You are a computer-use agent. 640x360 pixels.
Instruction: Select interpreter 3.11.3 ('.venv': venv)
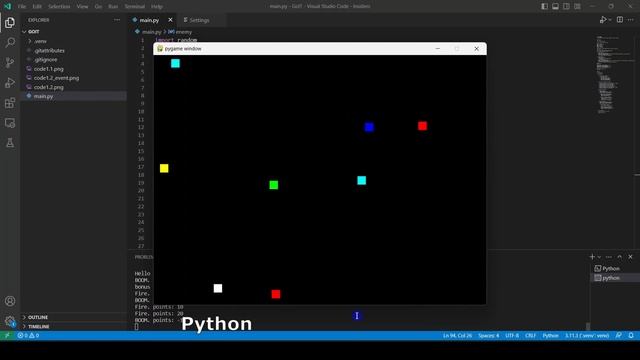(x=587, y=336)
